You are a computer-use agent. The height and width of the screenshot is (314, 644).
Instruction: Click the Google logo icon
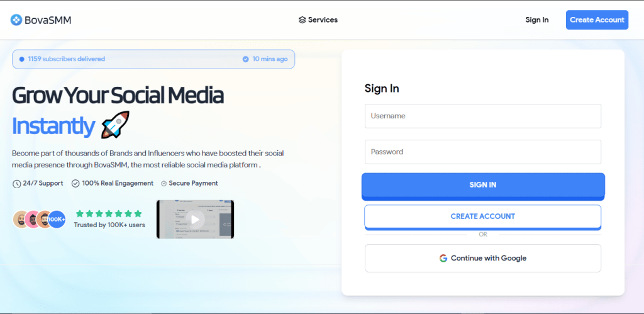coord(443,258)
